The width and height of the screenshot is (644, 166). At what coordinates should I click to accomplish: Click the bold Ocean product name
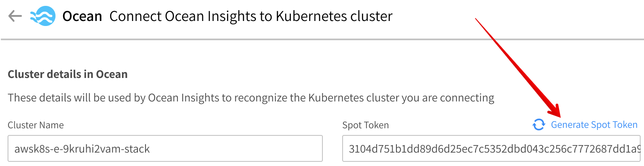(82, 16)
